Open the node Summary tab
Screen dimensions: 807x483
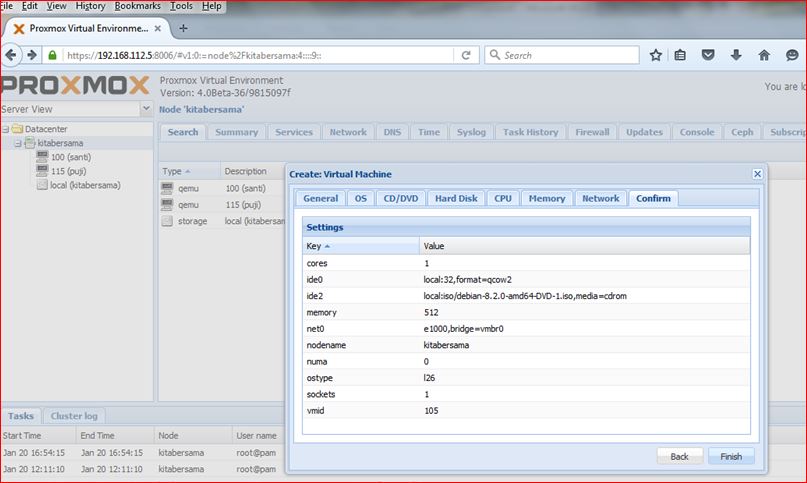tap(236, 132)
